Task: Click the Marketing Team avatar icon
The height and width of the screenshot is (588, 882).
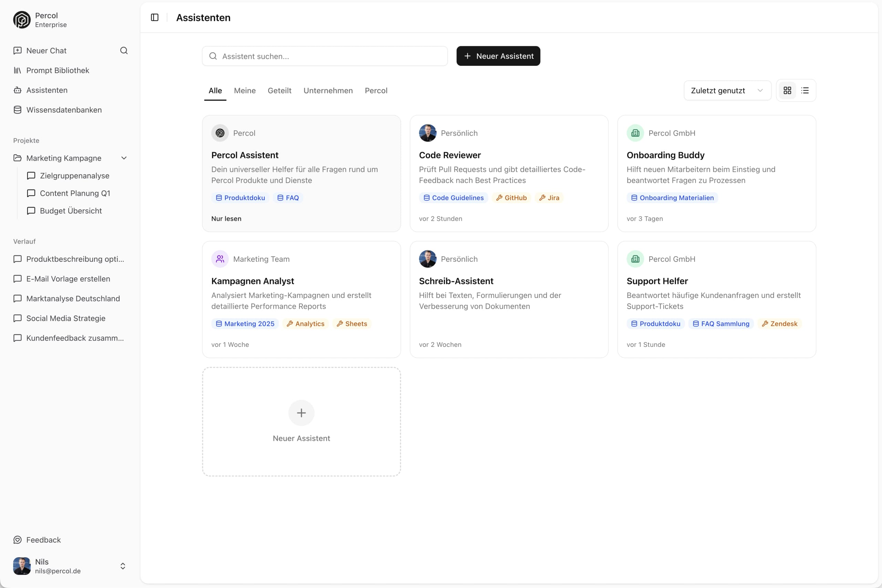Action: [220, 258]
